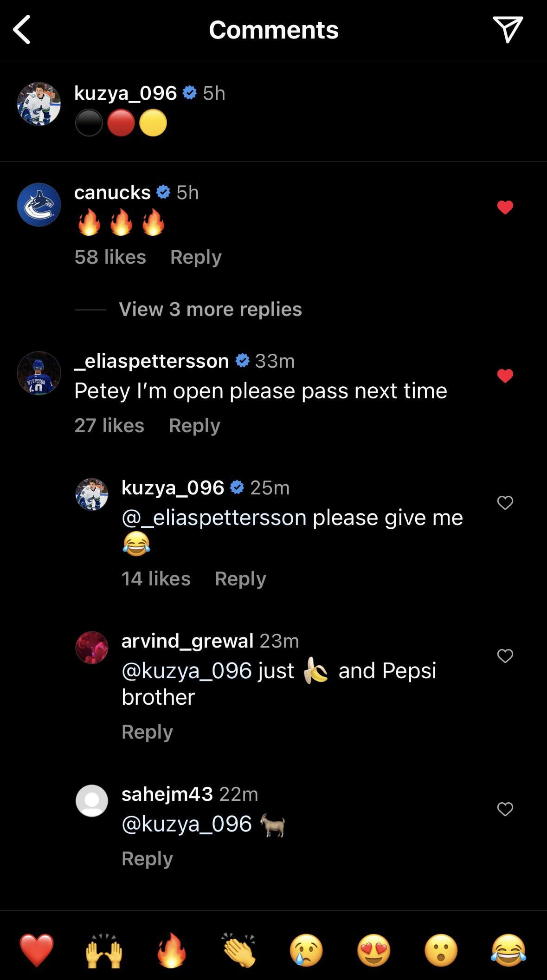This screenshot has height=980, width=547.
Task: Insert the red heart quick emoji
Action: (37, 950)
